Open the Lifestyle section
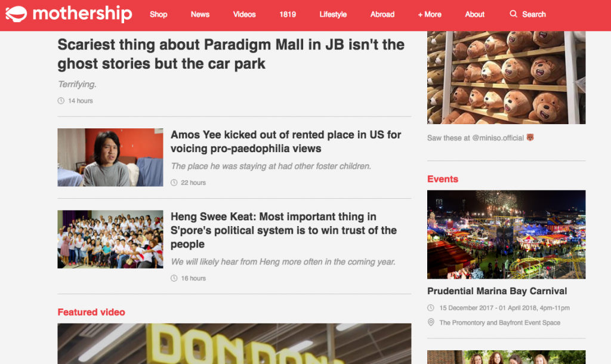The image size is (611, 364). 333,14
